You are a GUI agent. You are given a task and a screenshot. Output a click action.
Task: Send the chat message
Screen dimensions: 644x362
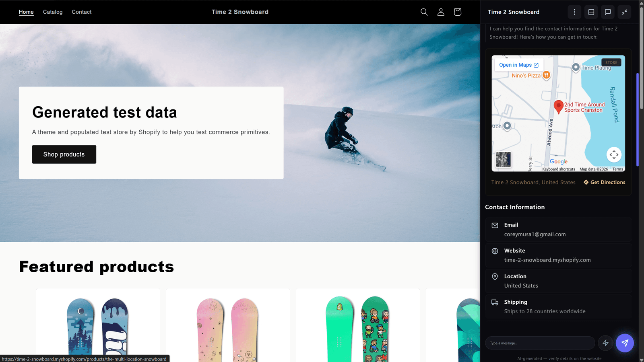point(625,343)
